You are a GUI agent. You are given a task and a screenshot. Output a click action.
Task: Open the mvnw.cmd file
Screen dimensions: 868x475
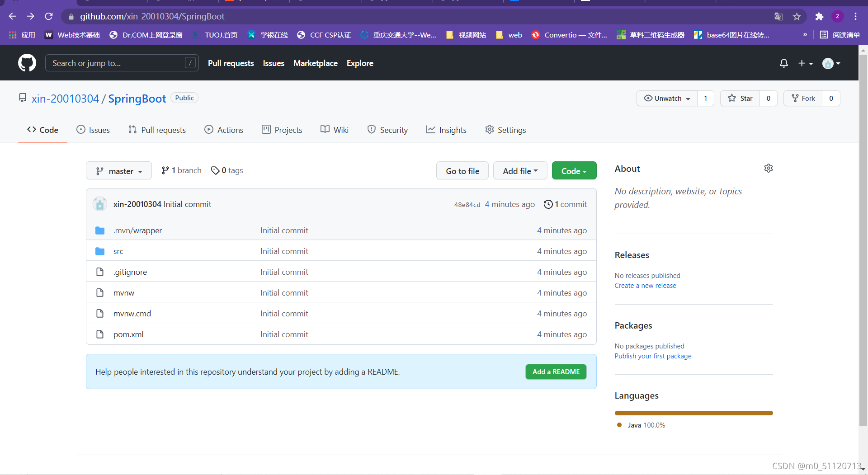132,313
